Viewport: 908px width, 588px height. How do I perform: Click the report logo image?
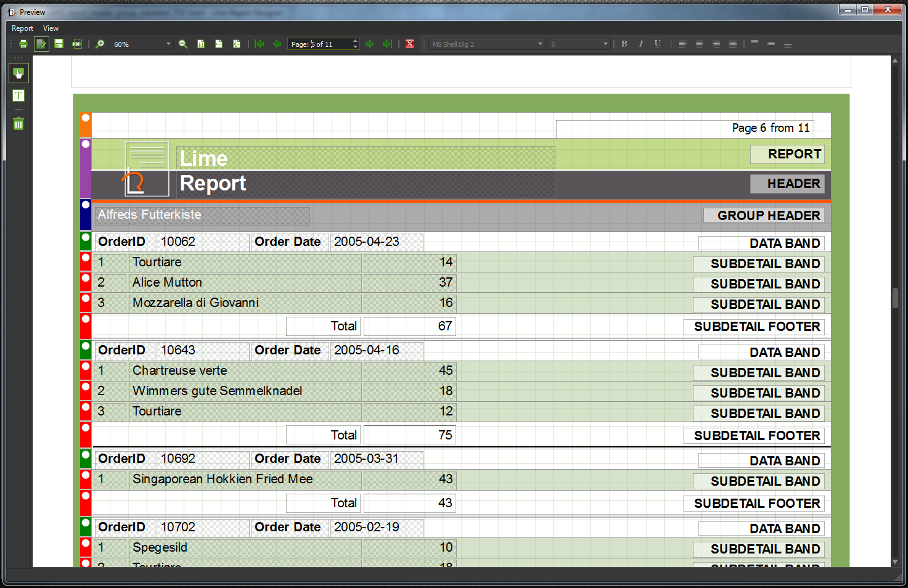[x=147, y=169]
